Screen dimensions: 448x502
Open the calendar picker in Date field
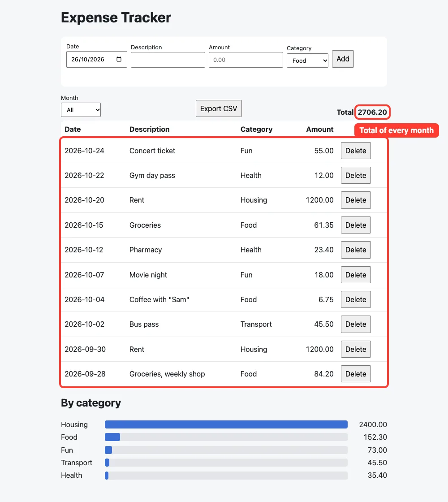(119, 59)
